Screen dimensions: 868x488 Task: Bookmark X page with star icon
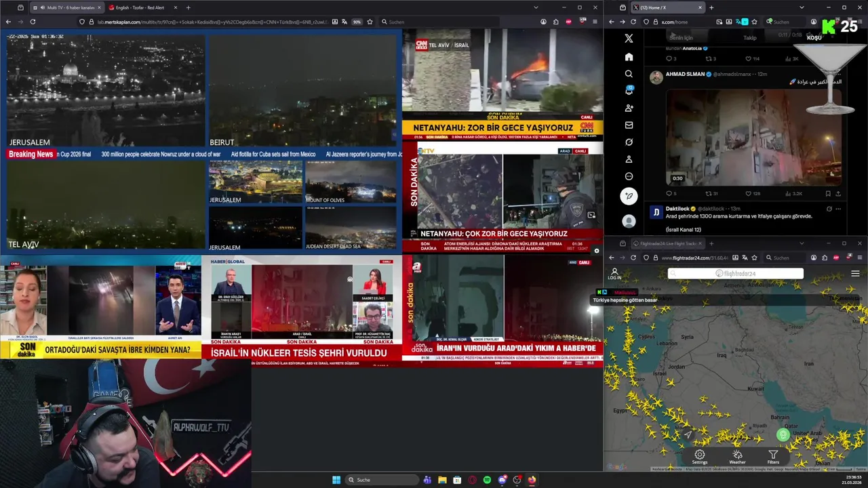tap(754, 22)
